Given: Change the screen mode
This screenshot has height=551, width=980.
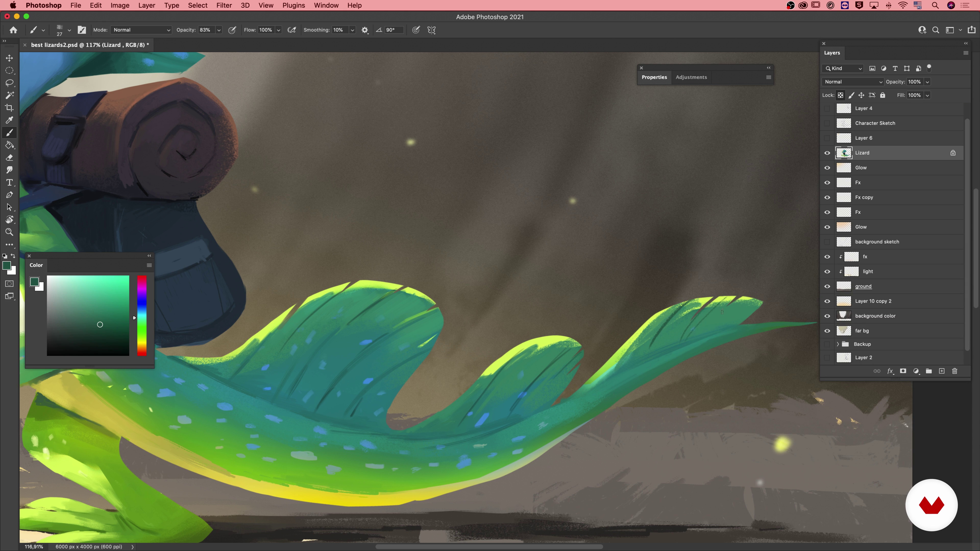Looking at the screenshot, I should [9, 296].
